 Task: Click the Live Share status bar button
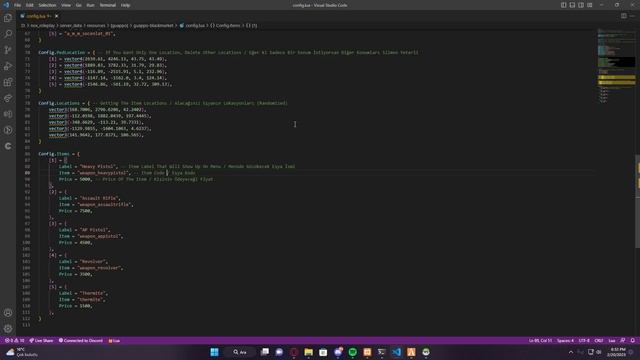pos(41,340)
